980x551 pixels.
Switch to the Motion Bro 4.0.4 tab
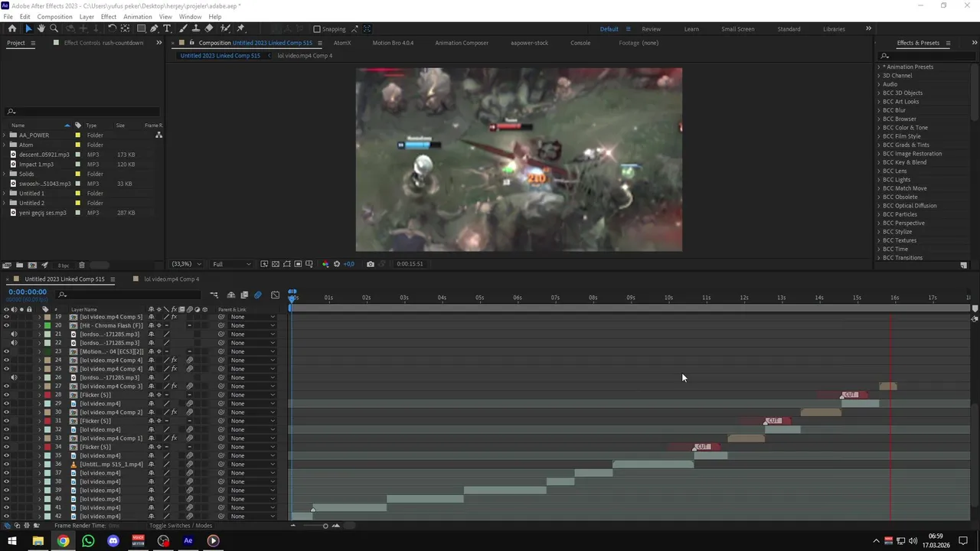click(x=393, y=43)
